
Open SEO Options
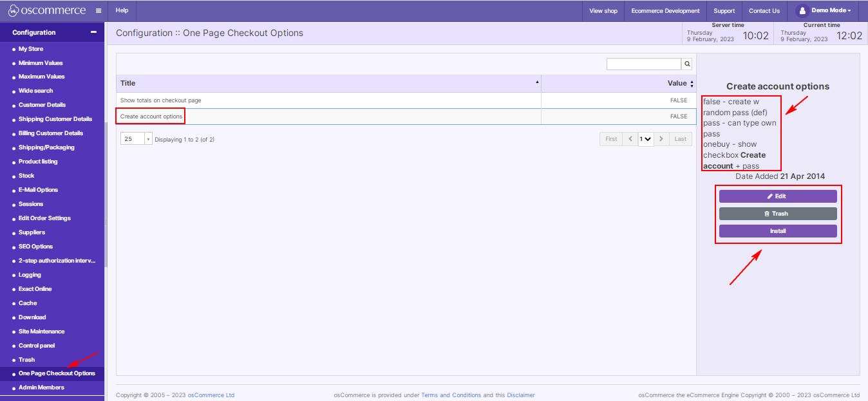point(35,247)
